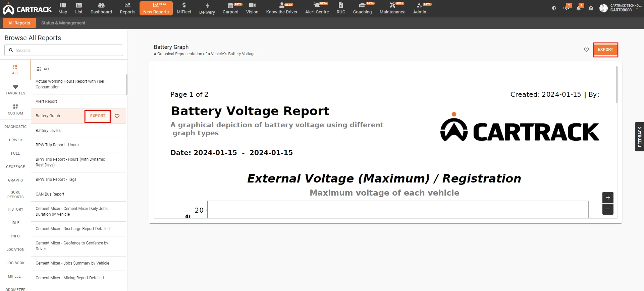Select the DIAGNOSTIC category
The height and width of the screenshot is (291, 644).
[15, 127]
